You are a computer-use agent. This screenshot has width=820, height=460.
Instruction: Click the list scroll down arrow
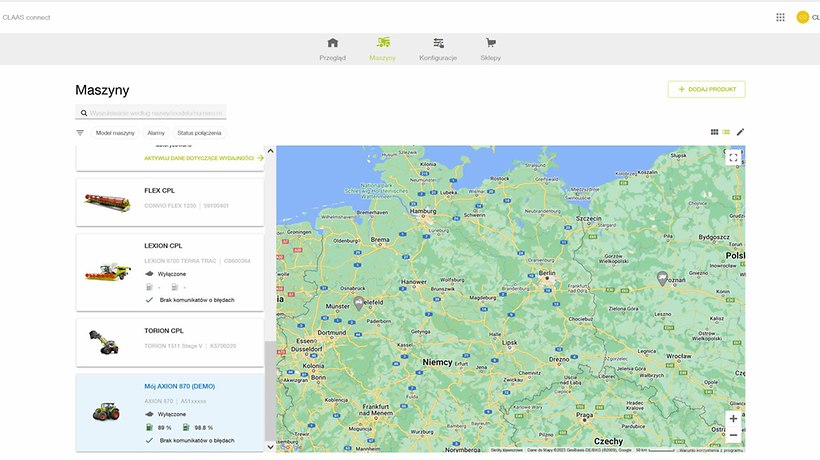[x=270, y=447]
